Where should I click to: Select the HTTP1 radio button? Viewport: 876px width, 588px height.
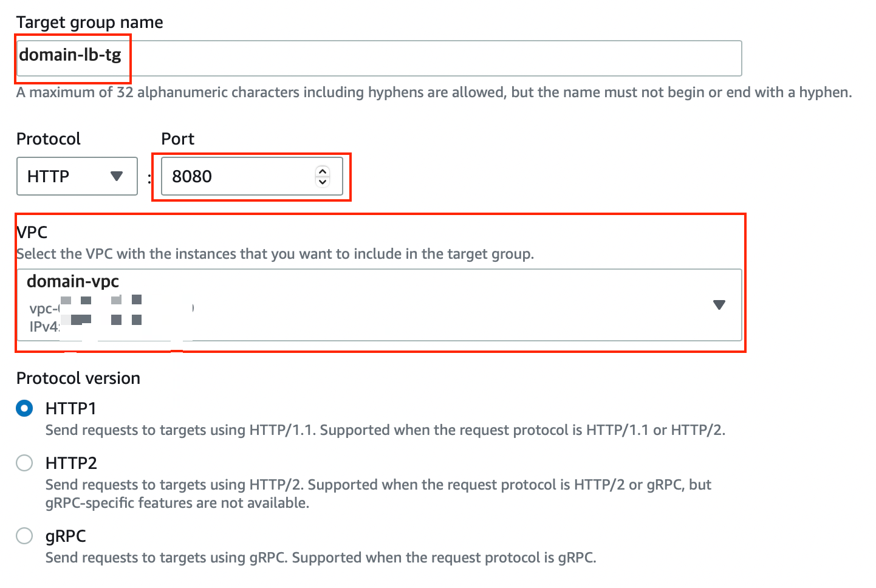[x=24, y=408]
